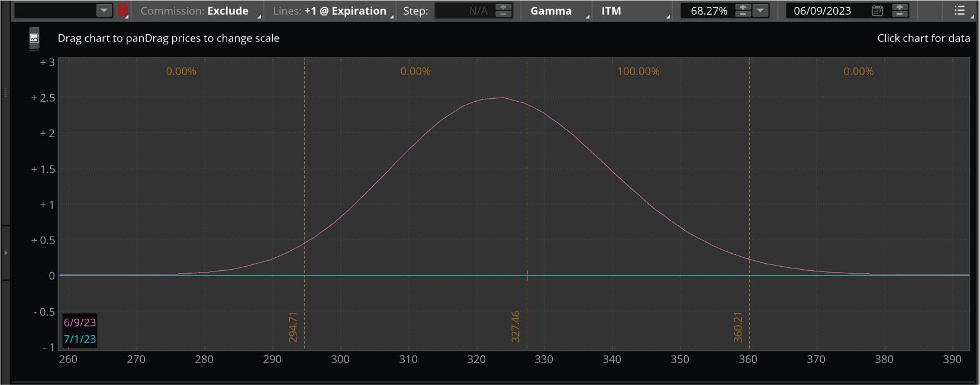Open the Gamma plot selector
Image resolution: width=980 pixels, height=385 pixels.
click(x=556, y=11)
